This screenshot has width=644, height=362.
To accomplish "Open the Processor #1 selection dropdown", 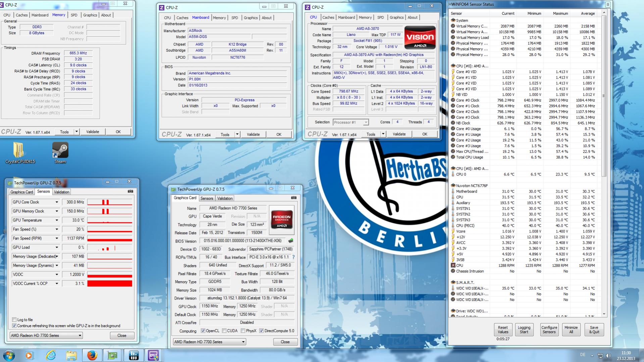I will coord(351,122).
